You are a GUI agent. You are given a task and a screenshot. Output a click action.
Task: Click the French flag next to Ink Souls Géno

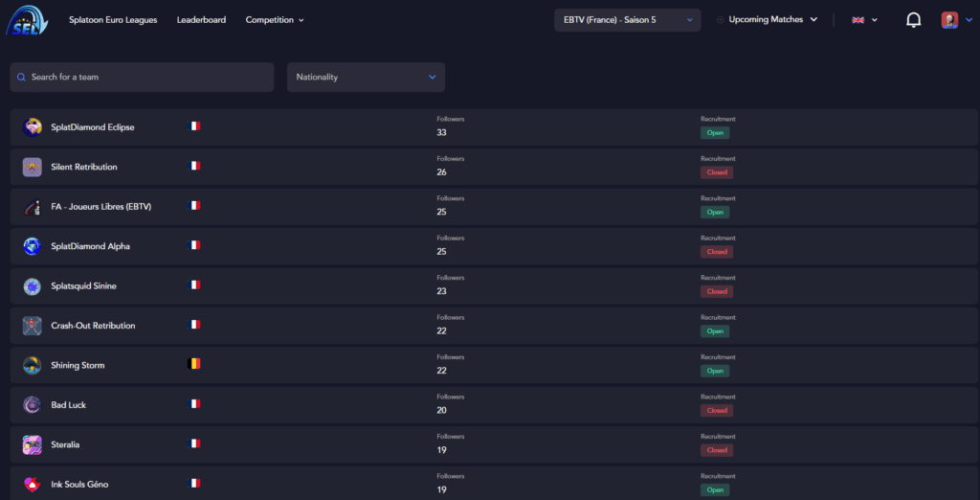(x=193, y=483)
